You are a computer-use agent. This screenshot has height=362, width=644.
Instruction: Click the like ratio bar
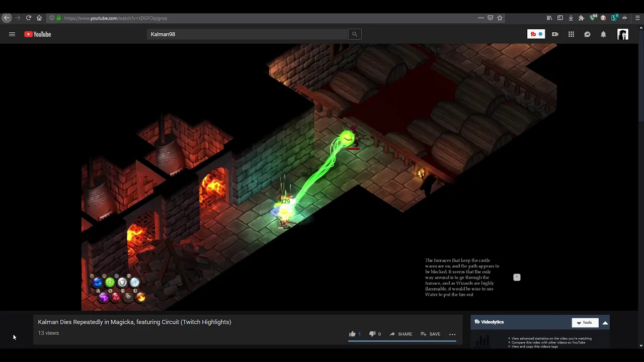[402, 341]
